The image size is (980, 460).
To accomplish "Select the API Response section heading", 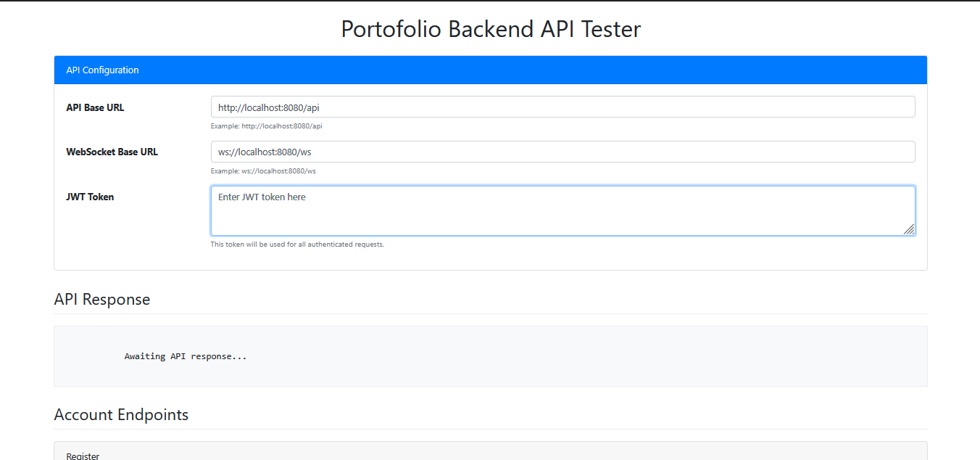I will [102, 299].
